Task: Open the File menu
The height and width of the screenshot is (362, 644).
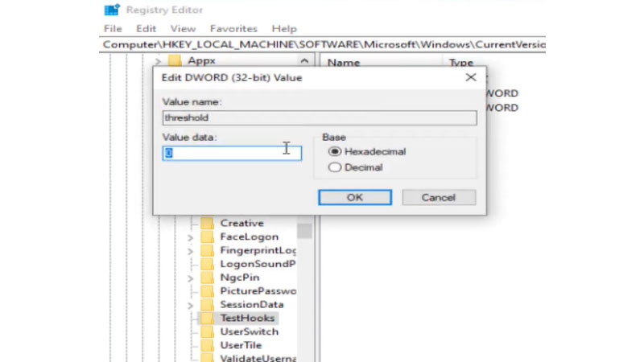Action: (113, 29)
